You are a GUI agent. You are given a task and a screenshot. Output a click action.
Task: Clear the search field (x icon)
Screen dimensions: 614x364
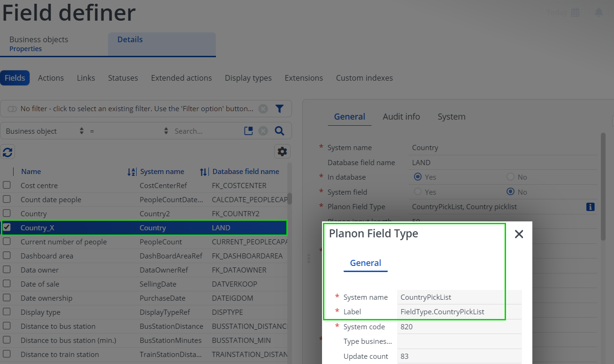coord(263,131)
